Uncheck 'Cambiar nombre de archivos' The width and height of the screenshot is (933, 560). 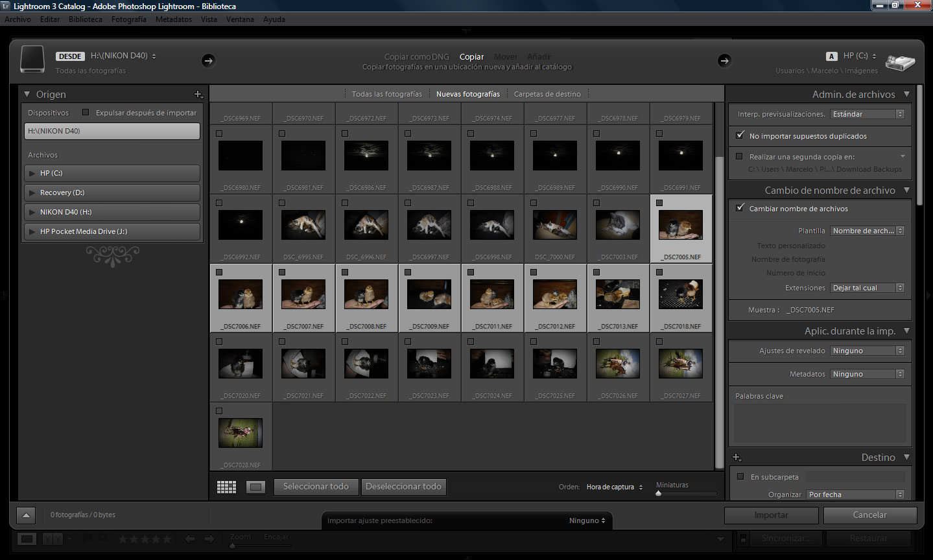(740, 208)
